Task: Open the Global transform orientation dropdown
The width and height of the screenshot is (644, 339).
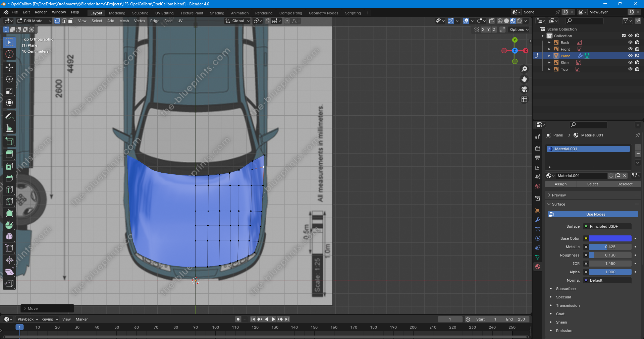Action: pos(238,21)
